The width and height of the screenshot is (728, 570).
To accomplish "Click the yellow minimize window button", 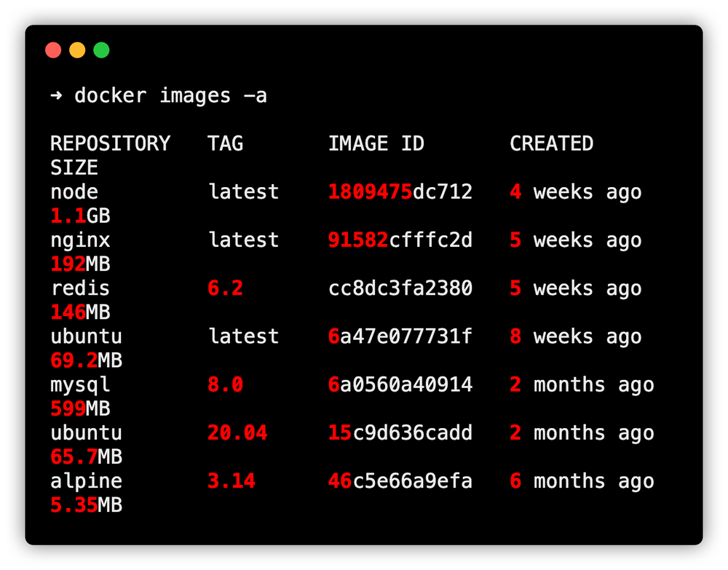I will point(77,50).
